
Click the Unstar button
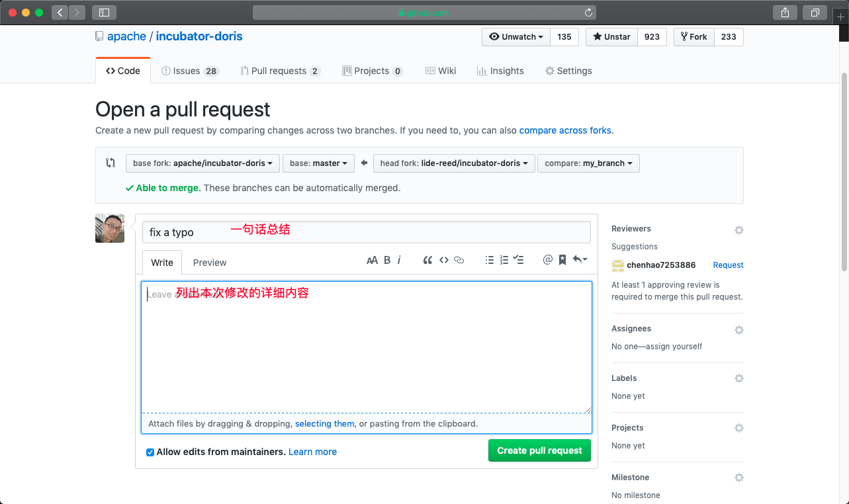[x=611, y=37]
